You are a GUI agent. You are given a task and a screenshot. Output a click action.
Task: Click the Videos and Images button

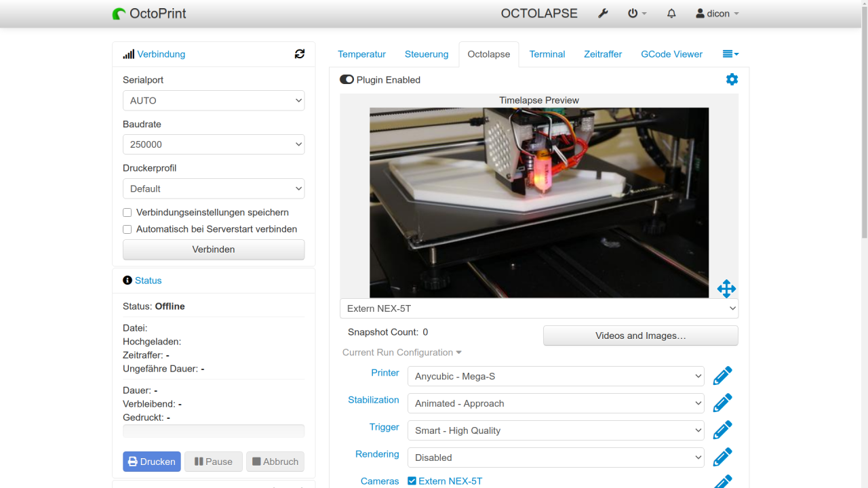tap(639, 335)
